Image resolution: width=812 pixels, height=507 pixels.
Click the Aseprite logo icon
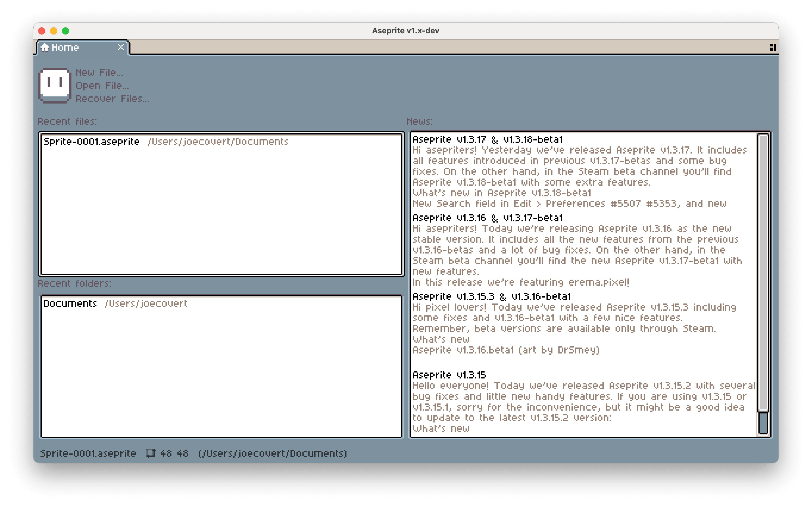55,85
